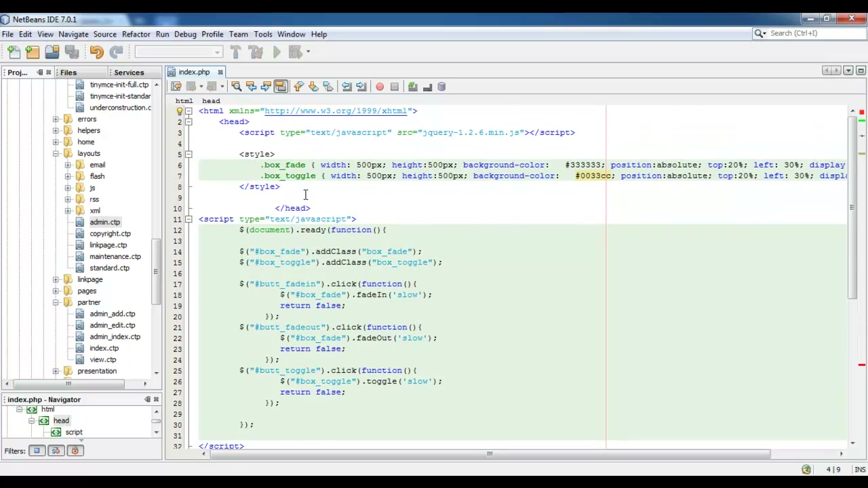Expand the presentation folder node
This screenshot has height=488, width=868.
56,371
